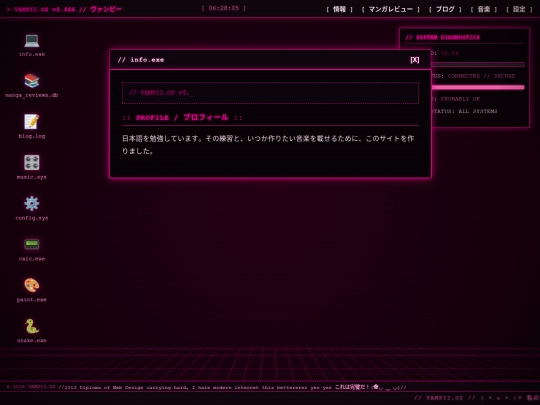
Task: Close the info.exe window
Action: 415,60
